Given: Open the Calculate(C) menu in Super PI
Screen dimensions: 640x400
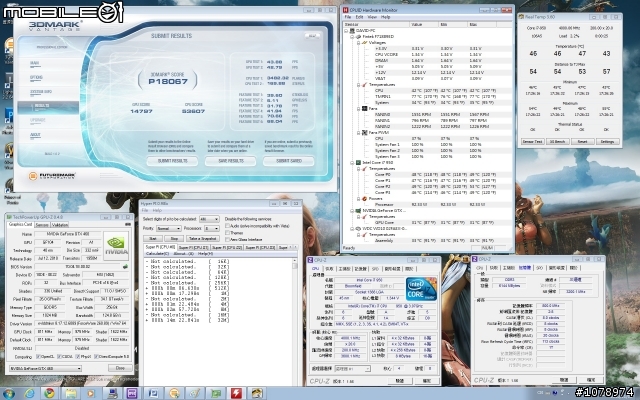Looking at the screenshot, I should 157,254.
